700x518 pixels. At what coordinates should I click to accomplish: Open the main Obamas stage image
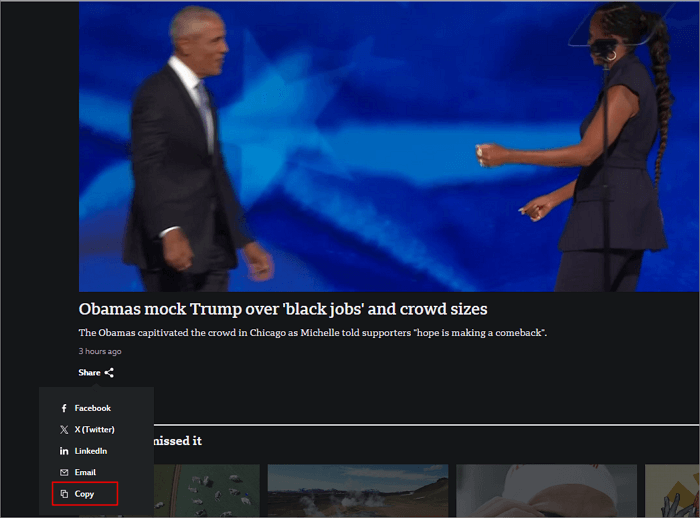pyautogui.click(x=389, y=146)
